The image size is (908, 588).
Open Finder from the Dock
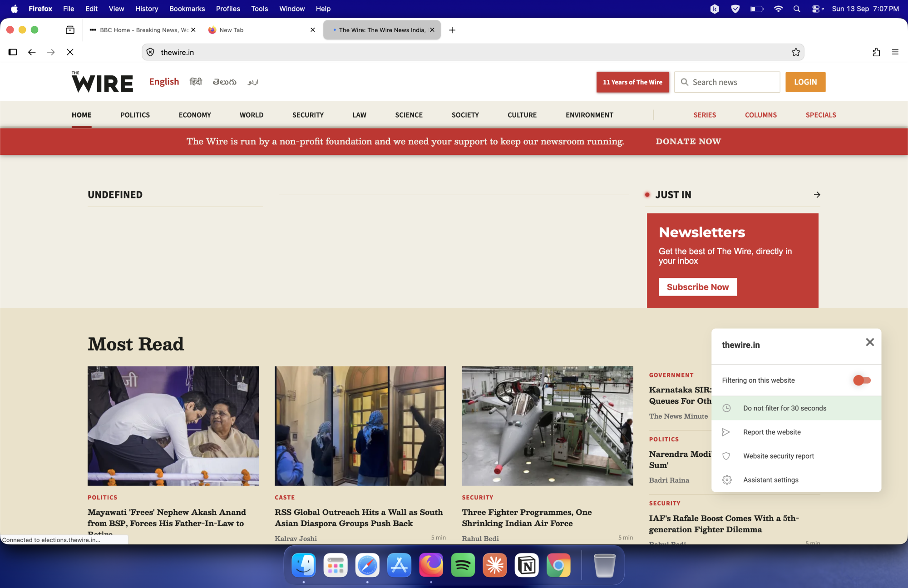point(304,565)
